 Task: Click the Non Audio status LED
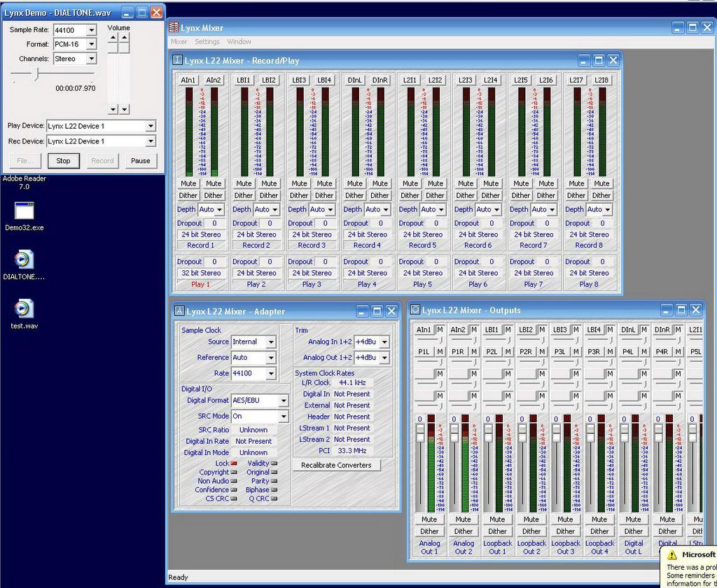point(234,481)
